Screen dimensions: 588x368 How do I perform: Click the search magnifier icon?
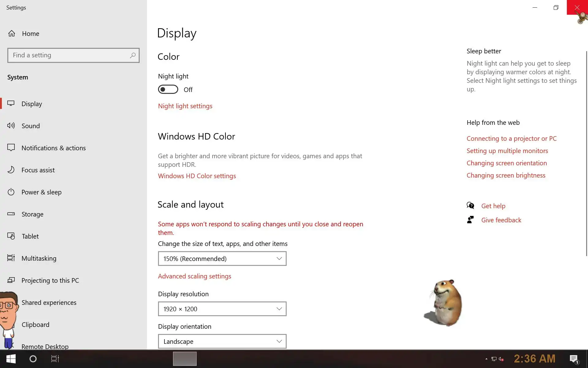pyautogui.click(x=133, y=55)
